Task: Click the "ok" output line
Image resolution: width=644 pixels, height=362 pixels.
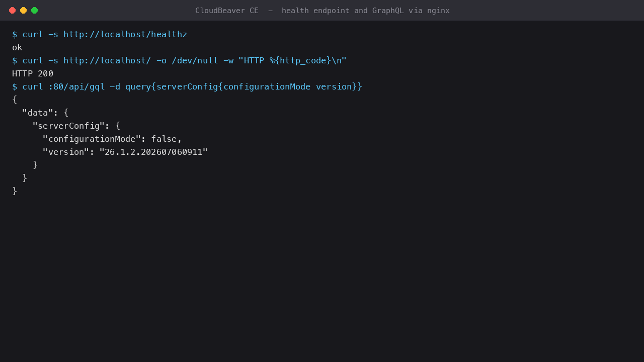Action: pyautogui.click(x=17, y=47)
